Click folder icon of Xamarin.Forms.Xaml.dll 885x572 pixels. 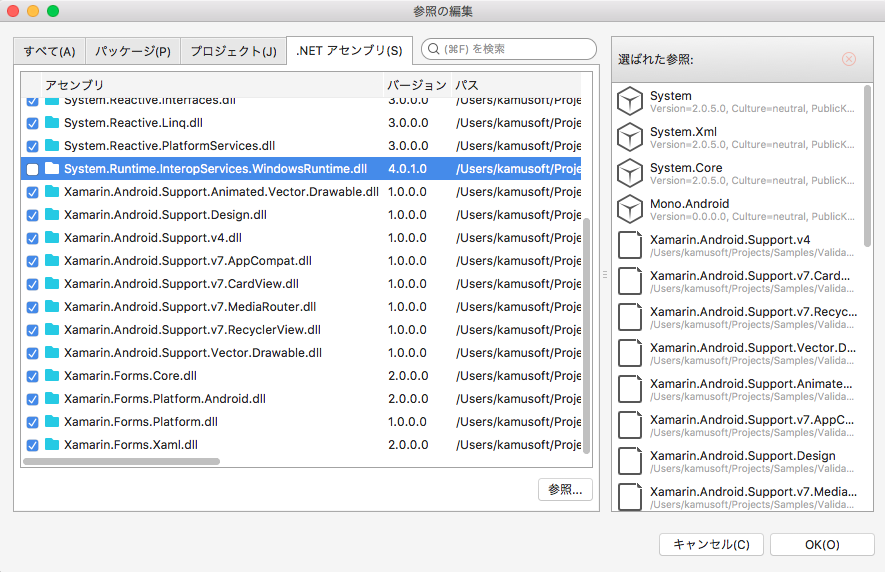pyautogui.click(x=52, y=444)
